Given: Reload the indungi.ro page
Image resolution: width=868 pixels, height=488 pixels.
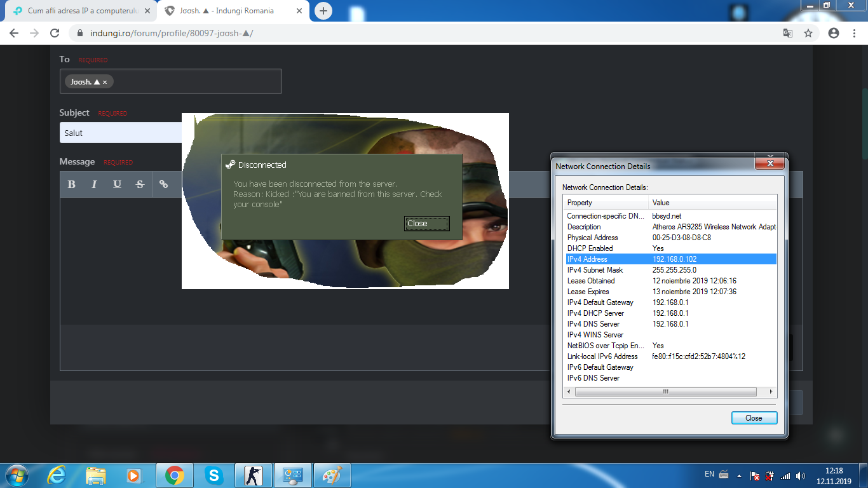Looking at the screenshot, I should [55, 33].
